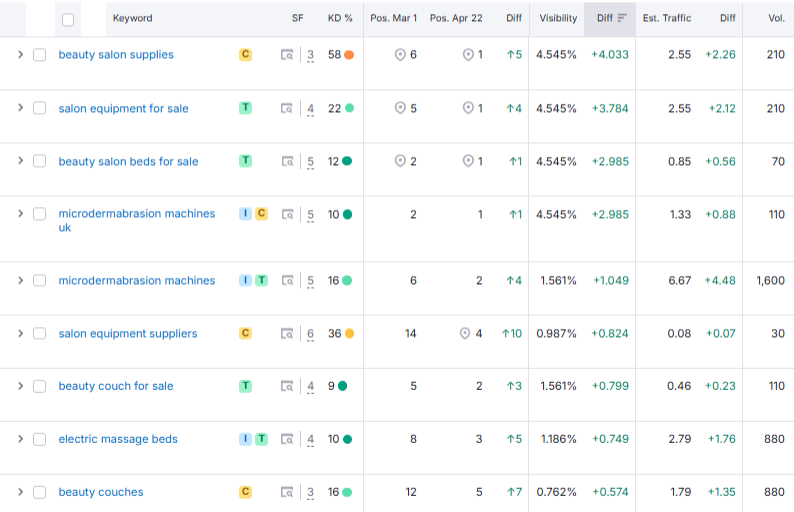The image size is (794, 512).
Task: Expand the beauty salon beds for sale row
Action: (x=20, y=161)
